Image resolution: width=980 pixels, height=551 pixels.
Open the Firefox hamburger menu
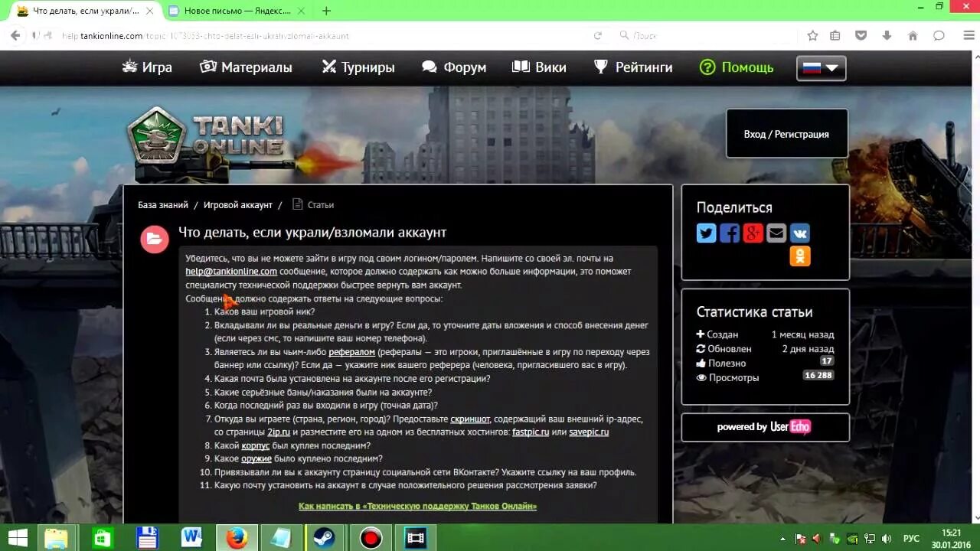[x=967, y=35]
